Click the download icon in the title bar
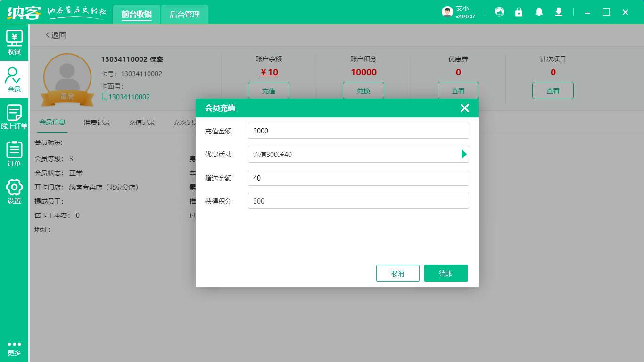644x362 pixels. pyautogui.click(x=559, y=12)
